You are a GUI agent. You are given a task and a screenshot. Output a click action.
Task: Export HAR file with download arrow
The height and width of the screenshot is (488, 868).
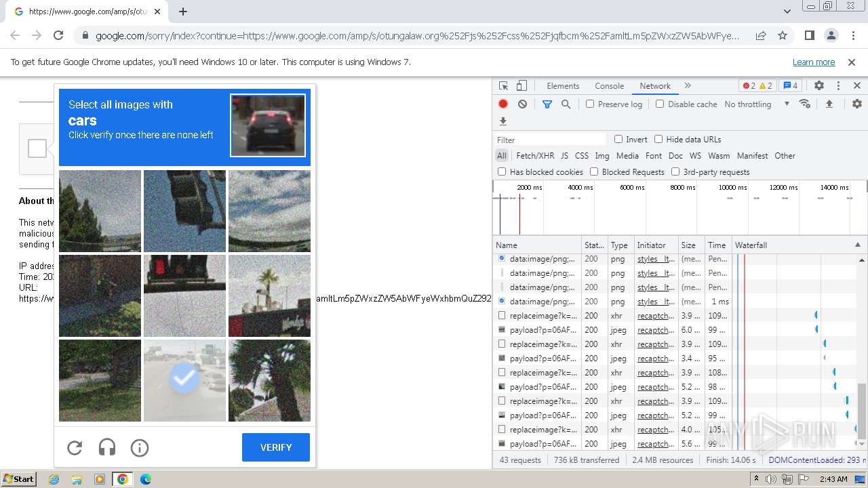[503, 121]
